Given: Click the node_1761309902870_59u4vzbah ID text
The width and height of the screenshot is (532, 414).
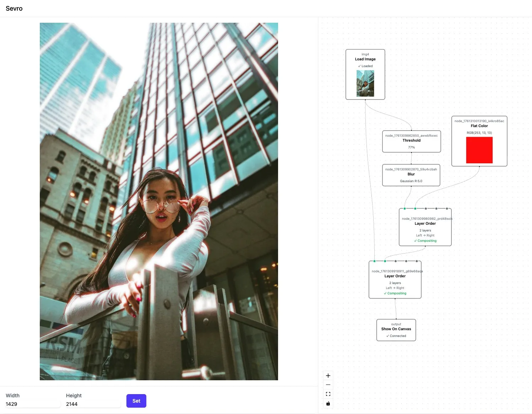Looking at the screenshot, I should (411, 169).
